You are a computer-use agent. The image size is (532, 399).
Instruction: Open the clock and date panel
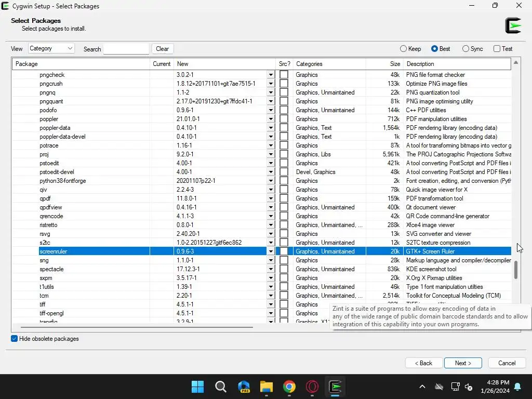pyautogui.click(x=495, y=387)
